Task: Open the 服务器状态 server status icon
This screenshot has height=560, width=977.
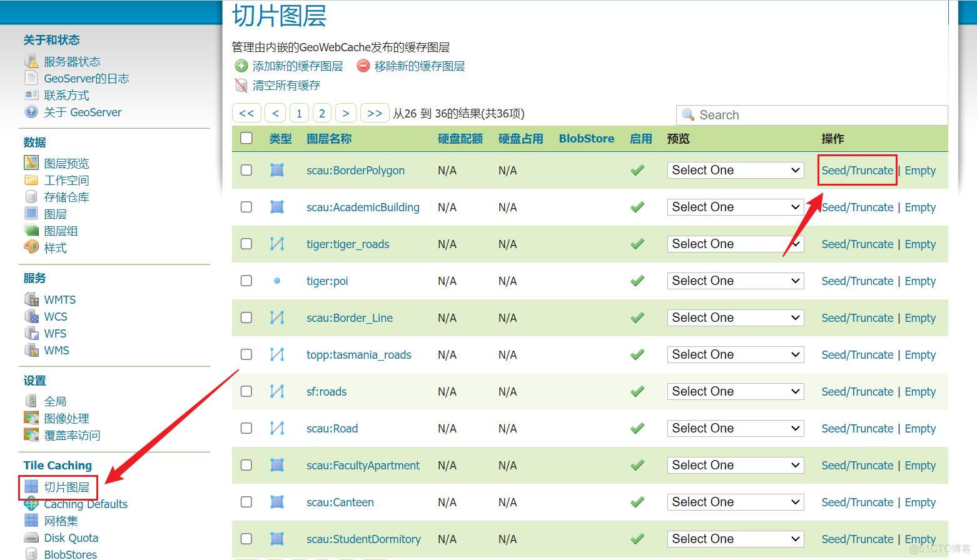Action: pos(31,61)
